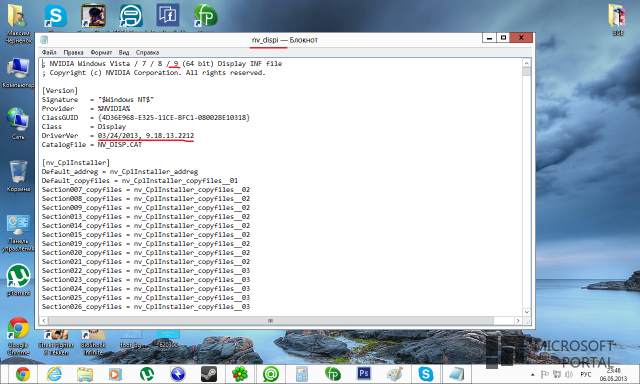The height and width of the screenshot is (384, 640).
Task: Open Paint from the taskbar
Action: point(395,374)
